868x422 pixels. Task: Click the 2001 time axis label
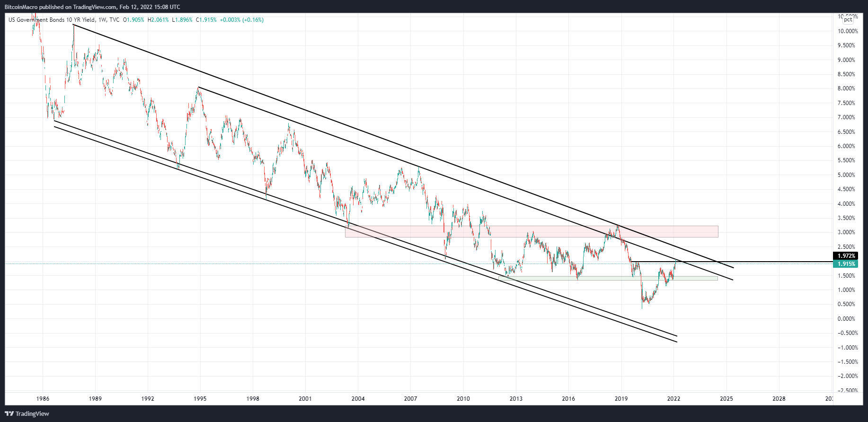(305, 399)
